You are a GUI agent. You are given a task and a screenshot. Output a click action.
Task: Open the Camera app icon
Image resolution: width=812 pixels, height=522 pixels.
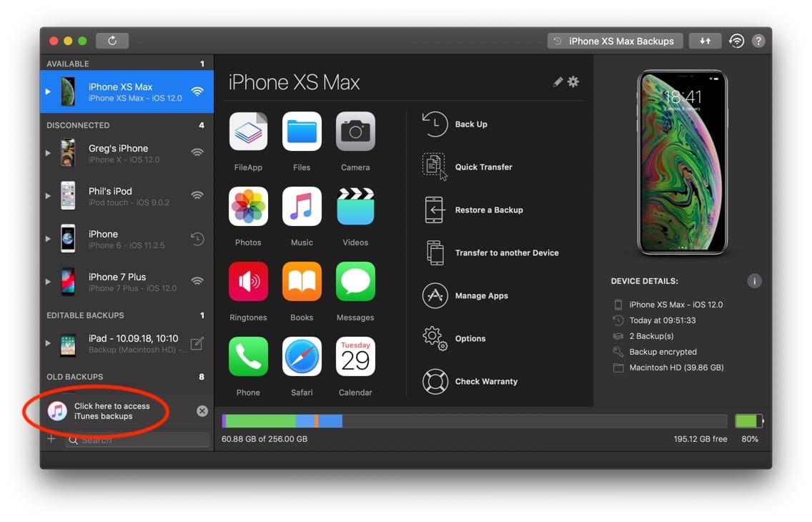(355, 132)
